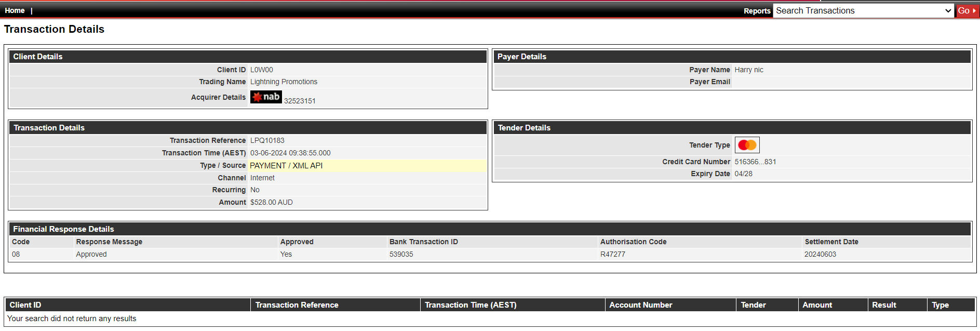
Task: Click the Transaction Time (AEST) column header
Action: tap(513, 305)
